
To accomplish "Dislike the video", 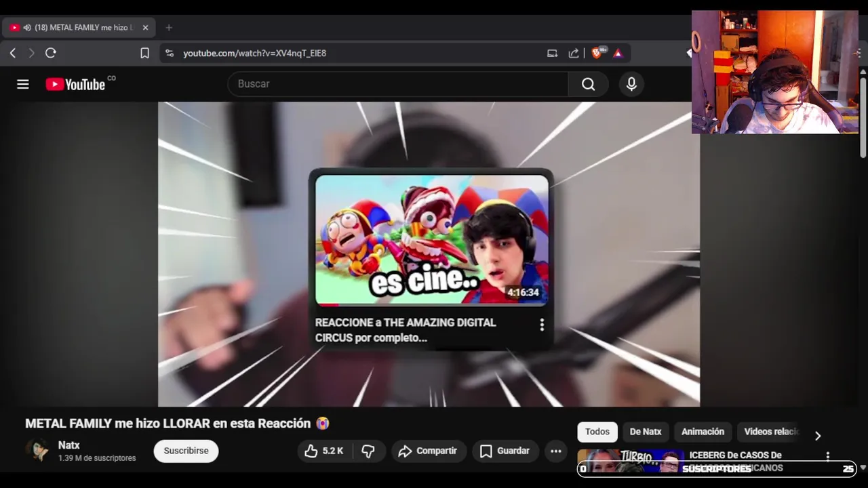I will (x=368, y=451).
